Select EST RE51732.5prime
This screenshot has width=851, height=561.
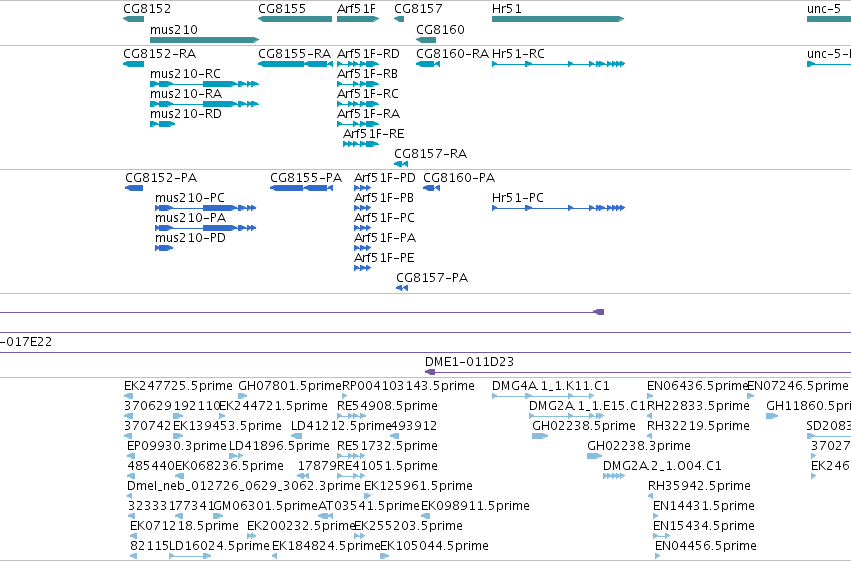pos(387,446)
